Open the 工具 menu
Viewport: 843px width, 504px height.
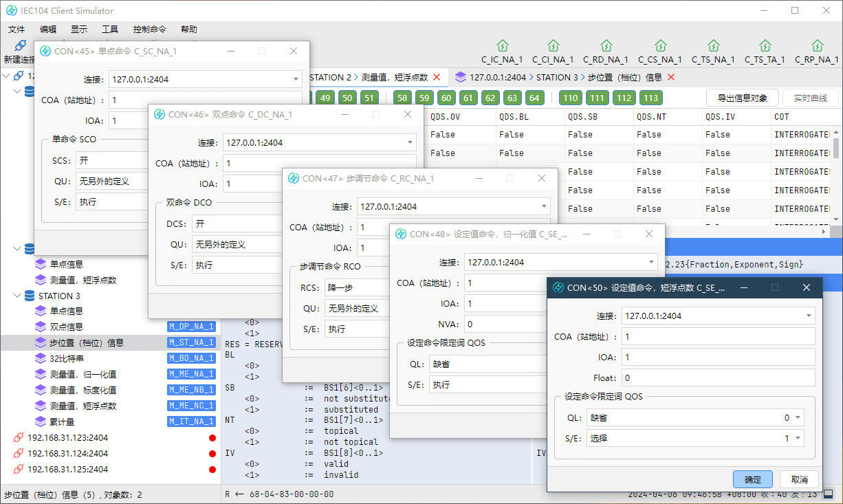pos(110,30)
